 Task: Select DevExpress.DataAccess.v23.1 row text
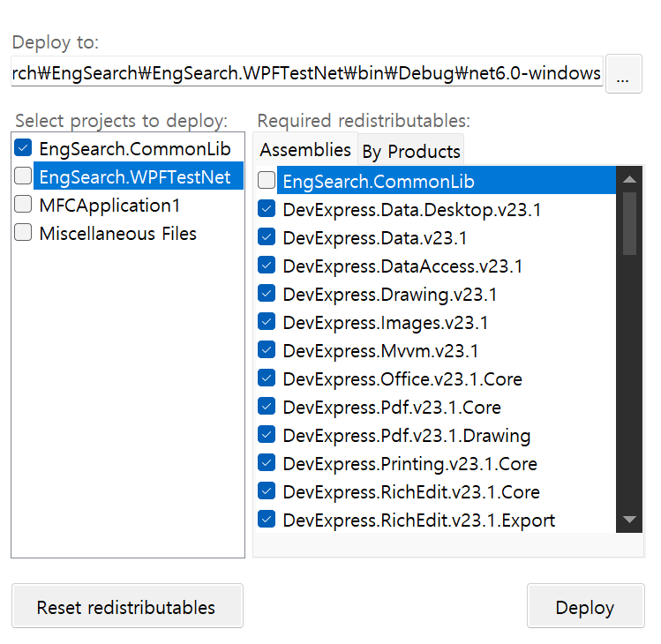(402, 266)
